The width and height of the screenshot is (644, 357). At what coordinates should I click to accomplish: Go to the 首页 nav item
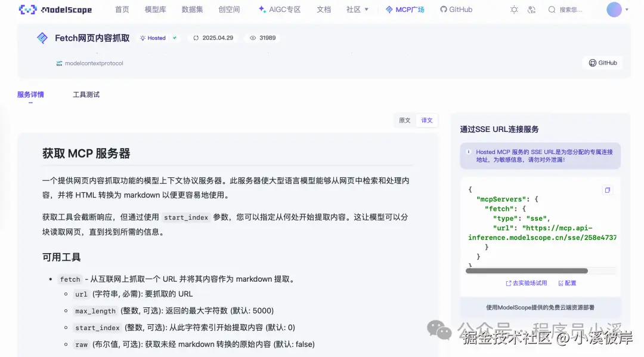122,10
